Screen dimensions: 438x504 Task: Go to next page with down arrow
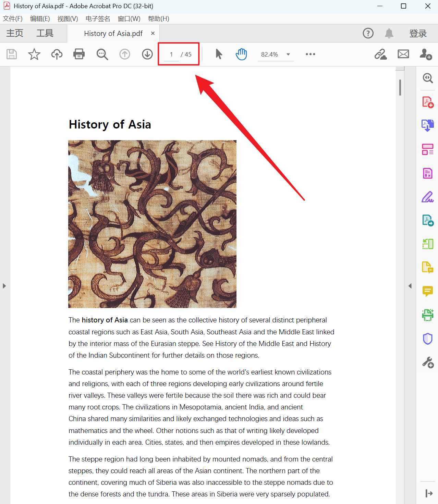coord(147,54)
